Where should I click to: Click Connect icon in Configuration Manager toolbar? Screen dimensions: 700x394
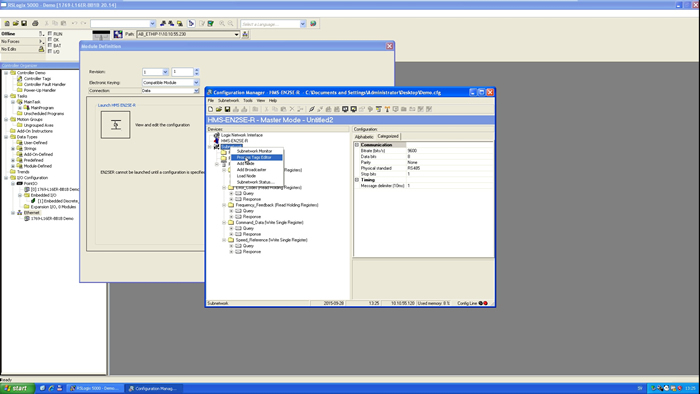point(312,109)
